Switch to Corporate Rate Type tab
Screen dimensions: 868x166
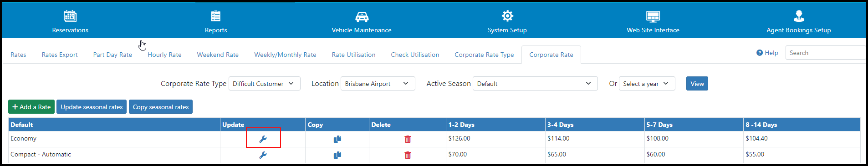click(x=484, y=55)
